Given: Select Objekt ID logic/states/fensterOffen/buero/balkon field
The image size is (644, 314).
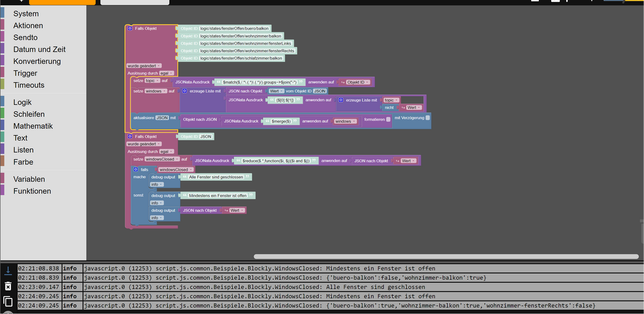Looking at the screenshot, I should tap(235, 28).
